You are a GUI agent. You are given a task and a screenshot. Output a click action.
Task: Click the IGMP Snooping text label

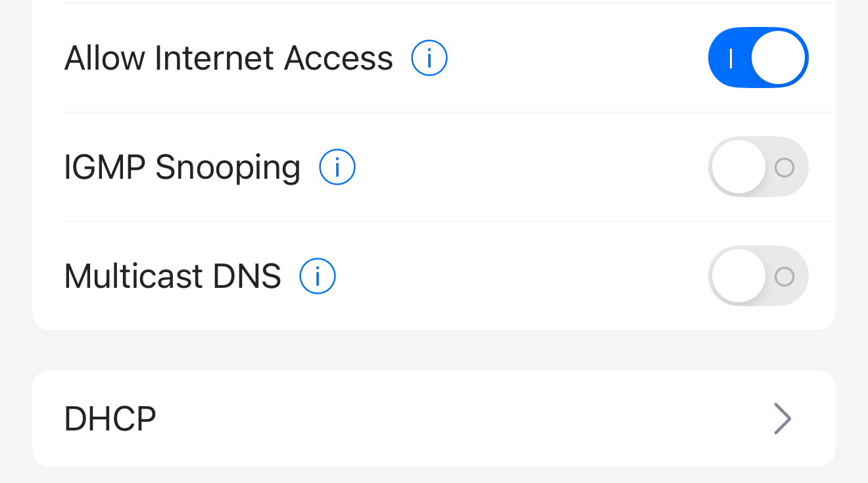point(182,167)
